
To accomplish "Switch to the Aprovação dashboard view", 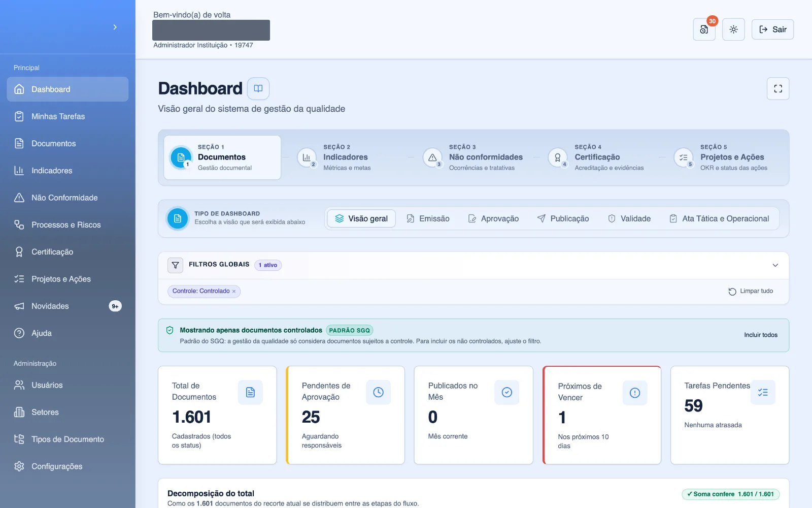I will (x=493, y=218).
